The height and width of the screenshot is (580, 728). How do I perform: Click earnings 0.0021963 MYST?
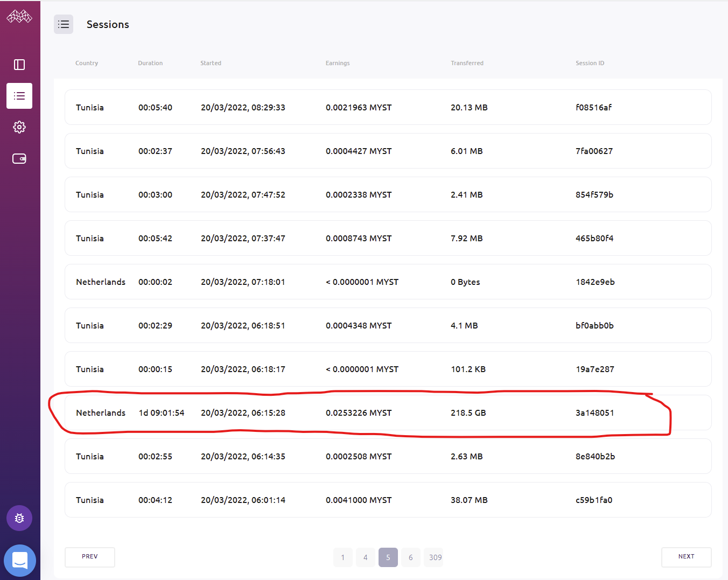(359, 107)
